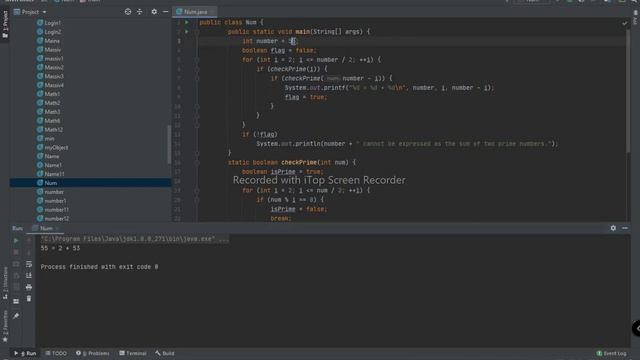Click the 'Process finished with exit code 0' text
Viewport: 640px width, 360px height.
(x=99, y=267)
